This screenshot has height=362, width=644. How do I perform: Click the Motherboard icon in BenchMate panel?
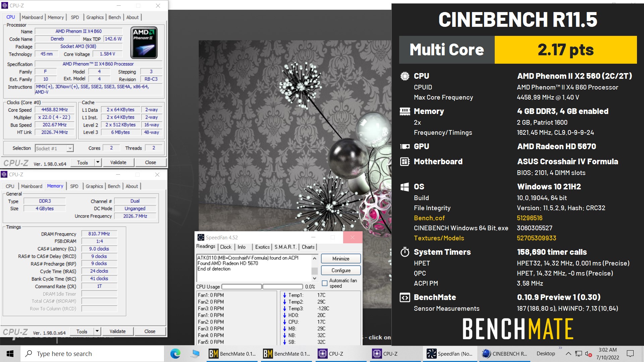click(405, 162)
